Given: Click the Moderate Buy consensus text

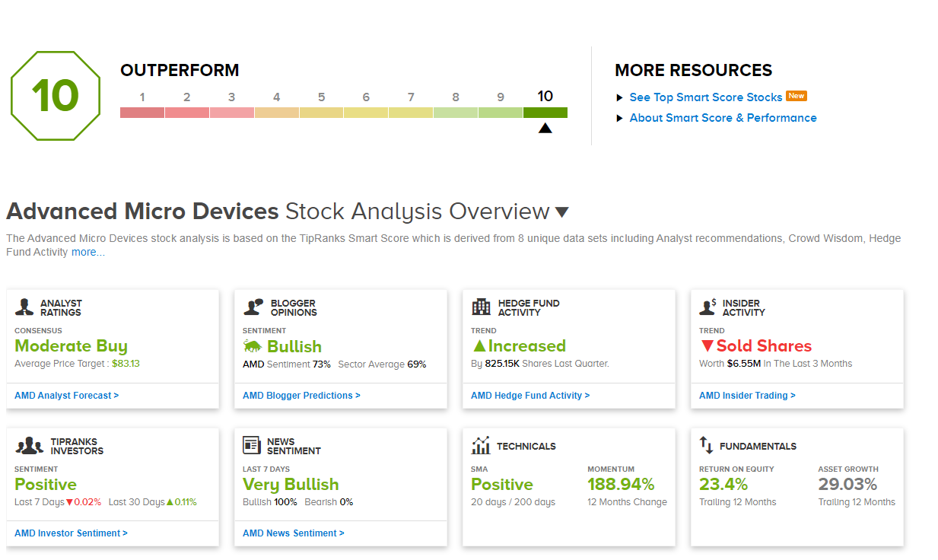Looking at the screenshot, I should click(72, 346).
